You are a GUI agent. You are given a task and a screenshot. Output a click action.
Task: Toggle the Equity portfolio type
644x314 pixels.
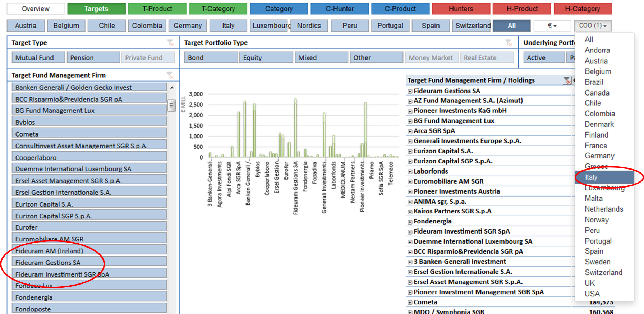pos(266,57)
